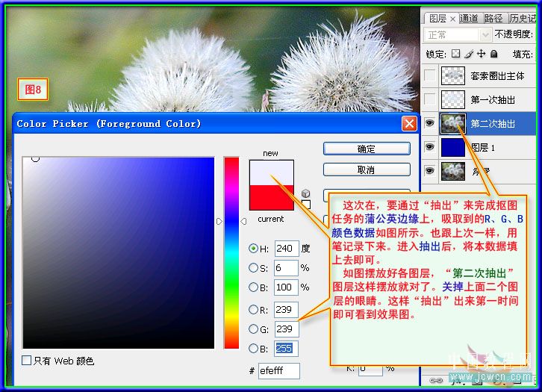Click the brightness field showing 100
Viewport: 542px width, 392px height.
[286, 287]
